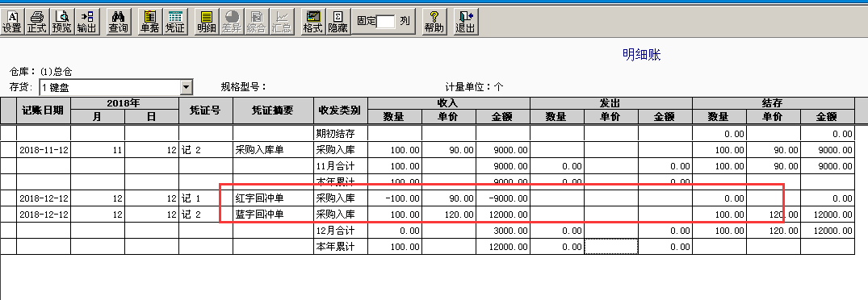The width and height of the screenshot is (868, 300).
Task: Open the 查询 search binoculars icon
Action: (x=118, y=22)
